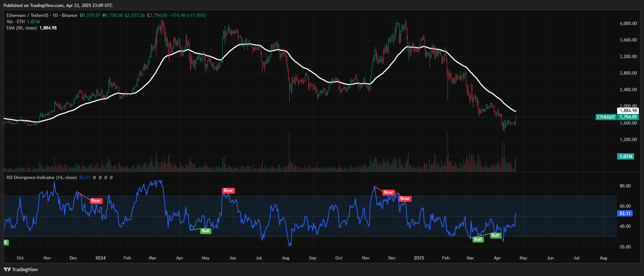
Task: Click the Bear divergence label from December 2023
Action: (96, 201)
